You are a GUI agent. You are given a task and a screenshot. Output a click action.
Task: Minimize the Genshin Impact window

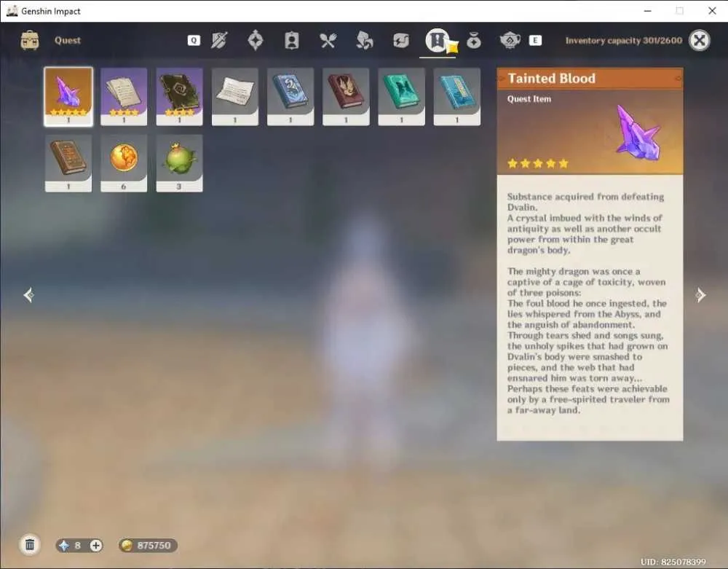pyautogui.click(x=648, y=11)
